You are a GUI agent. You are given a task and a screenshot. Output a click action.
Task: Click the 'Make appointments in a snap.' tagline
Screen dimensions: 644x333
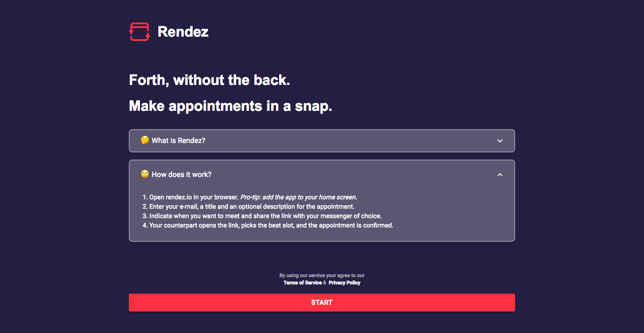(230, 106)
